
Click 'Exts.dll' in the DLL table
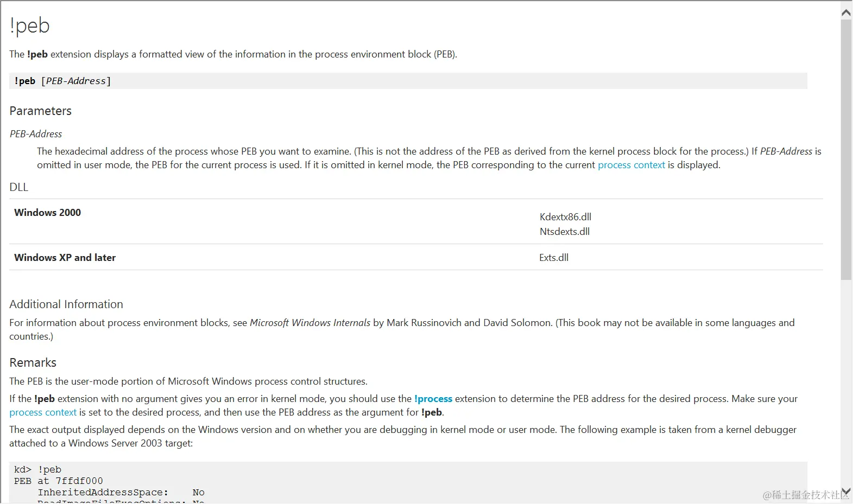click(554, 258)
